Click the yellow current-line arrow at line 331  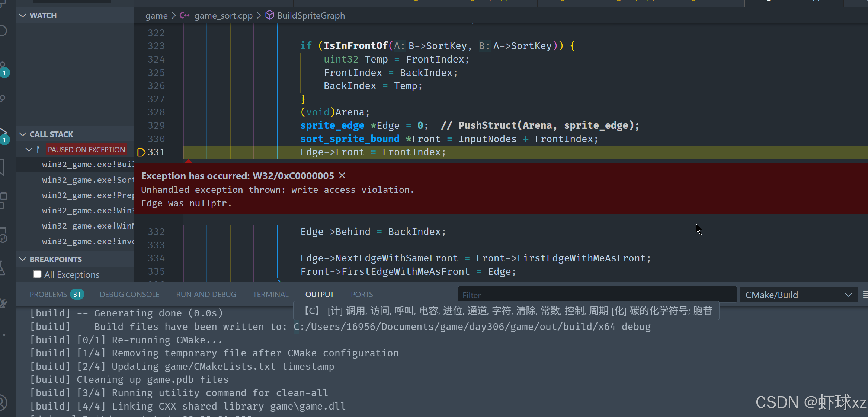click(x=141, y=152)
